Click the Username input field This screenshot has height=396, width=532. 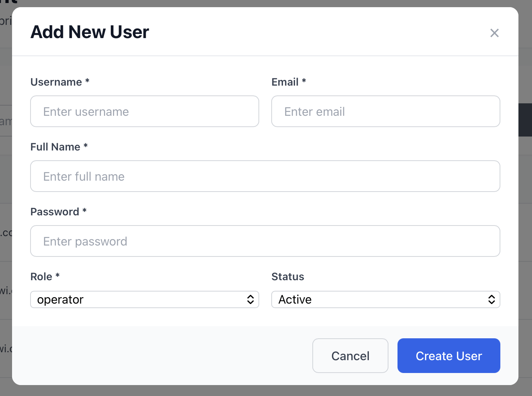(145, 112)
